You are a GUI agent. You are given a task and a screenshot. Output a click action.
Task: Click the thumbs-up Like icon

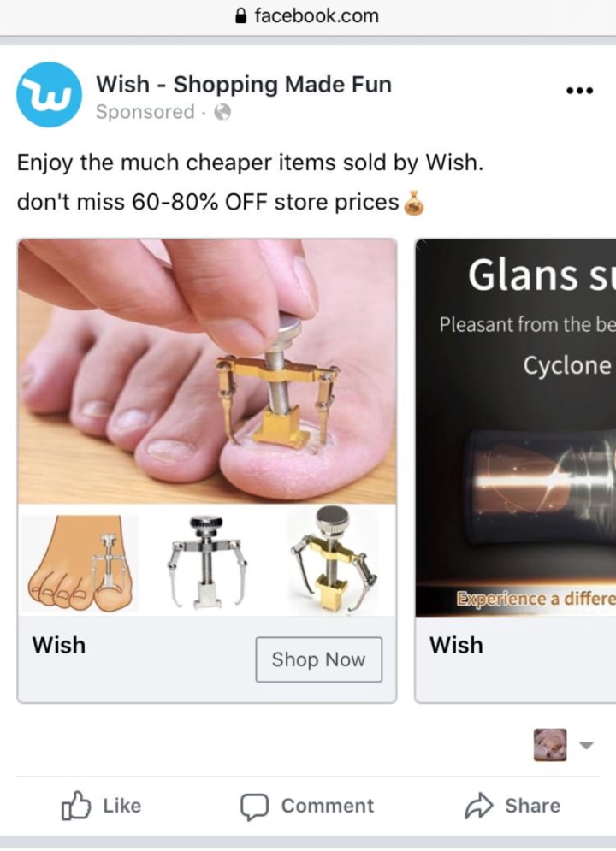[75, 806]
